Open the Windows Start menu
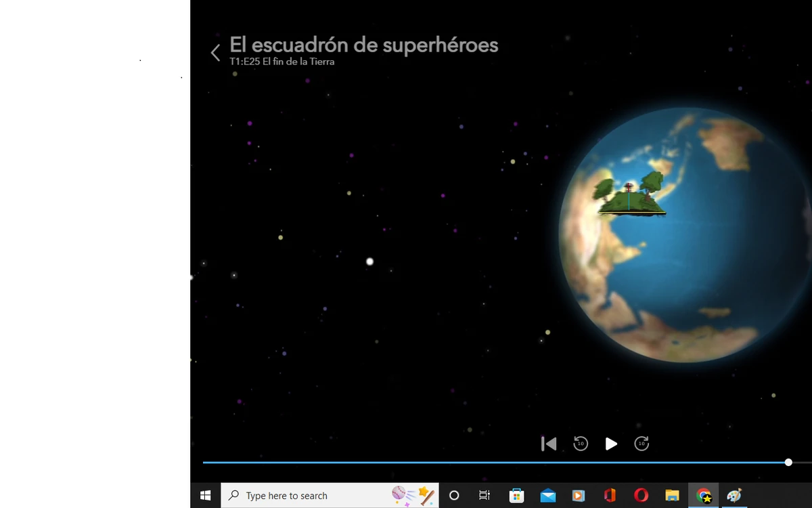The image size is (812, 508). coord(206,495)
